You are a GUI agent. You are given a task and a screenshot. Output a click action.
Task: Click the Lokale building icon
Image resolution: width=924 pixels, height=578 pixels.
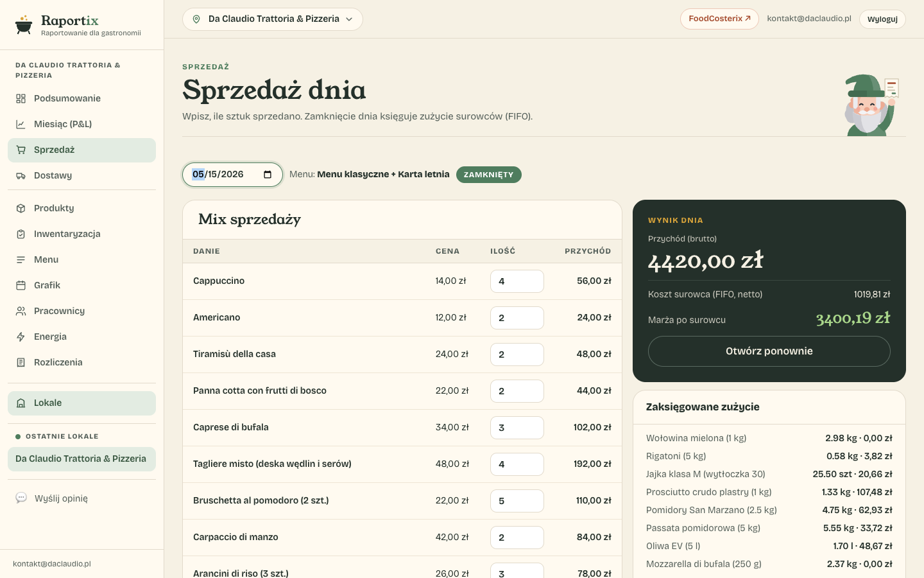(x=21, y=403)
